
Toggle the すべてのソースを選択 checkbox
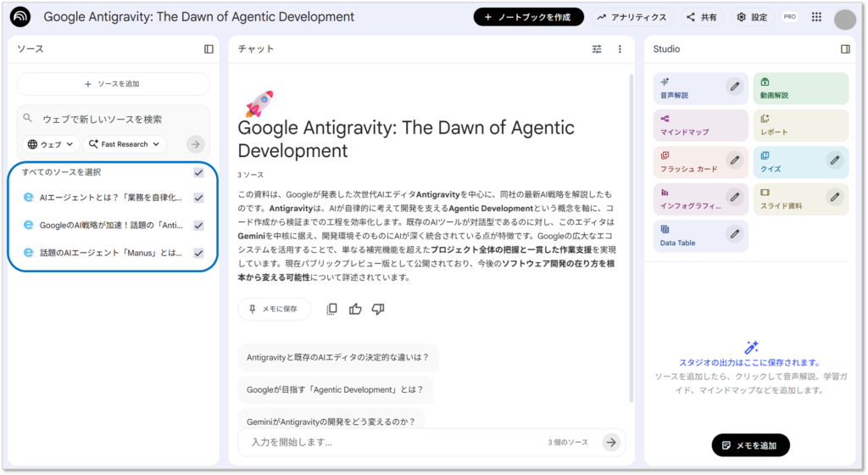click(198, 172)
